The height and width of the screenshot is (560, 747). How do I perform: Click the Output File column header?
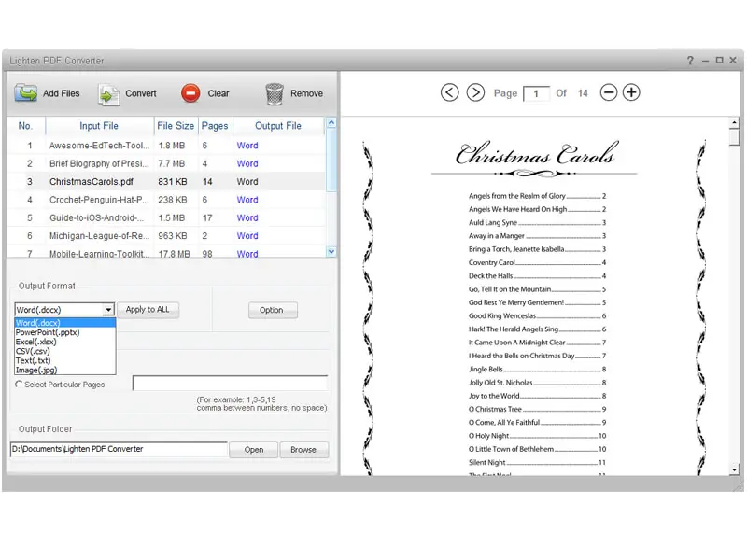[x=278, y=126]
